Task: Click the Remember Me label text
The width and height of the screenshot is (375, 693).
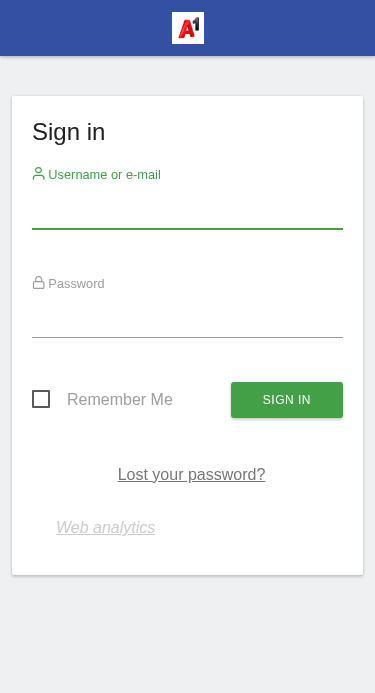Action: click(x=120, y=400)
